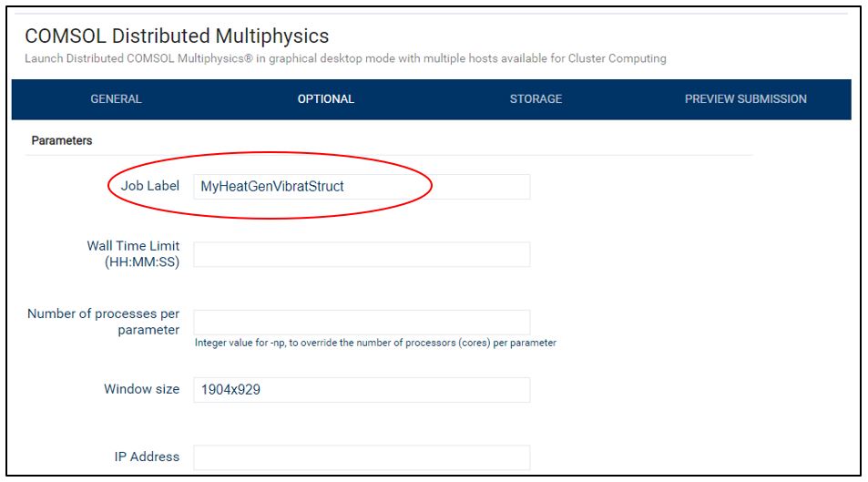
Task: Switch to the GENERAL tab
Action: click(116, 99)
